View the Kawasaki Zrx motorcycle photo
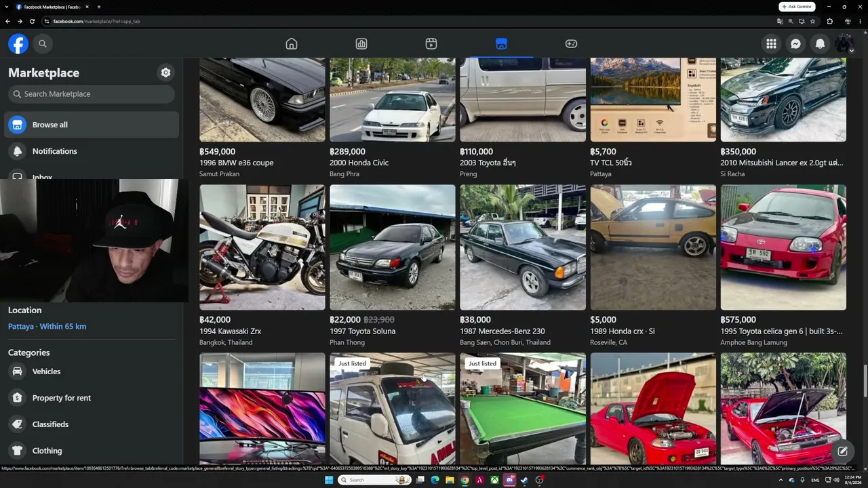868x488 pixels. tap(262, 247)
